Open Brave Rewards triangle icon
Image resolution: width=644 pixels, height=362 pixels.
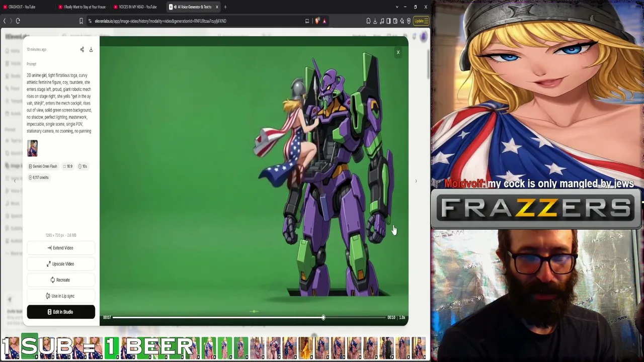tap(325, 21)
